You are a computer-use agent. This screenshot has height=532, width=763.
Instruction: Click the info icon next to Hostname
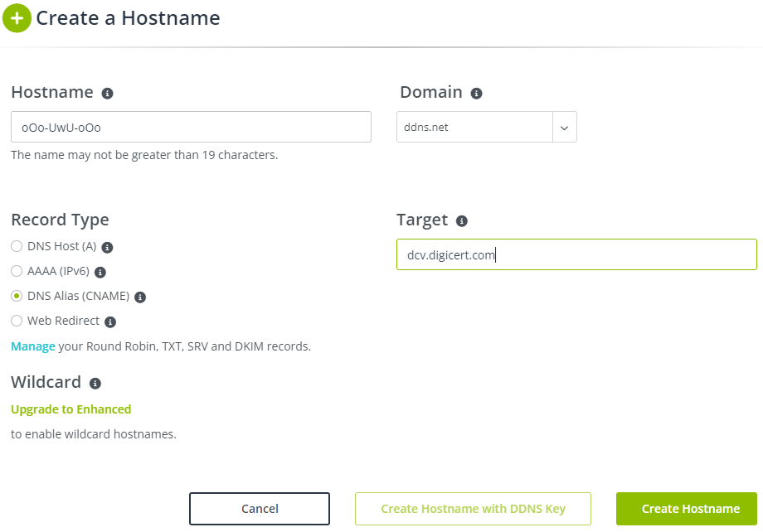point(107,94)
